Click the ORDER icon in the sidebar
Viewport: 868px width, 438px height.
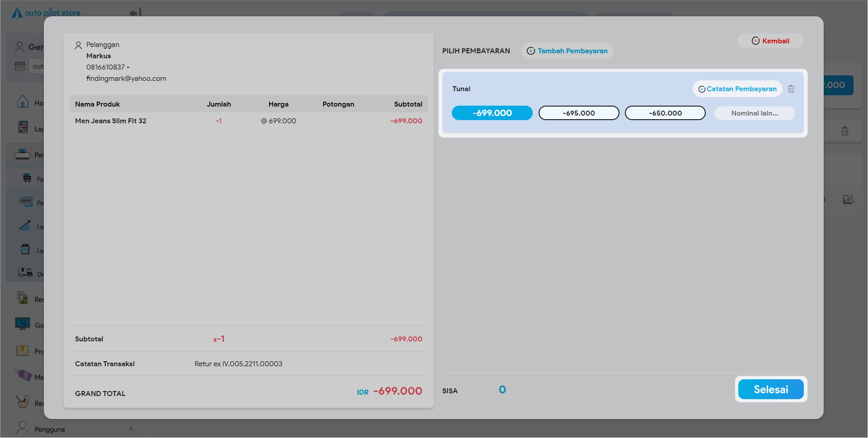[x=26, y=201]
